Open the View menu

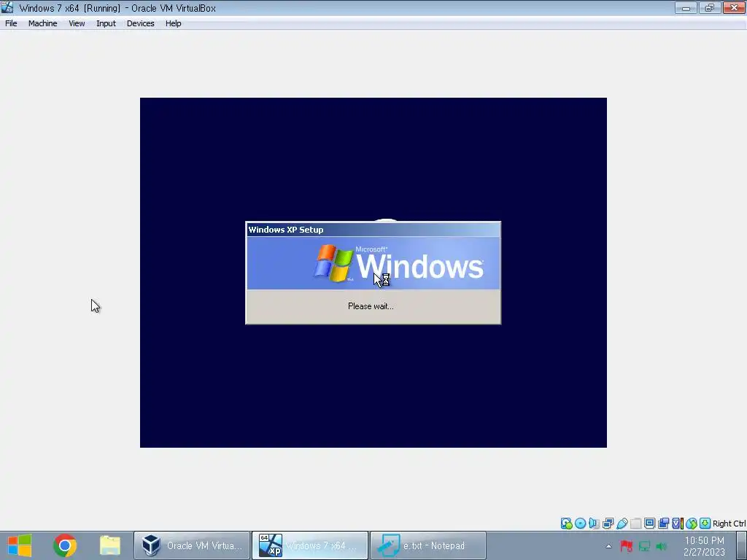(x=76, y=23)
